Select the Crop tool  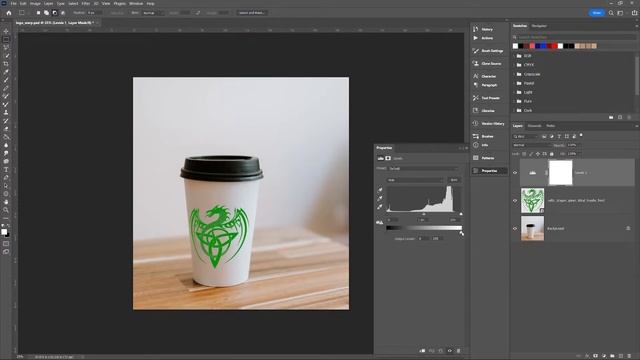[x=6, y=64]
